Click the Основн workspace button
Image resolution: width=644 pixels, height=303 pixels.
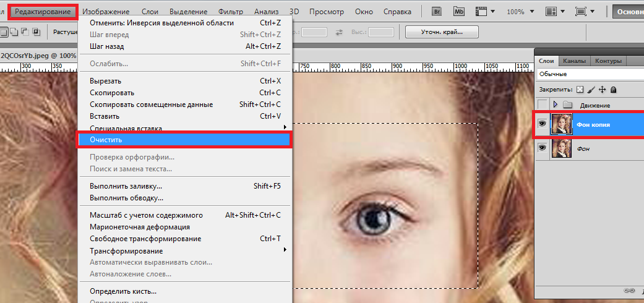point(628,12)
